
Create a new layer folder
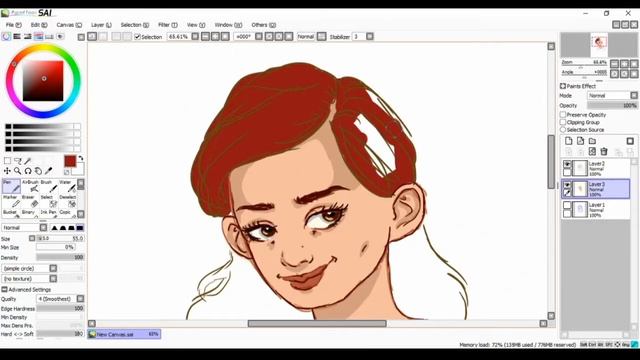[592, 141]
